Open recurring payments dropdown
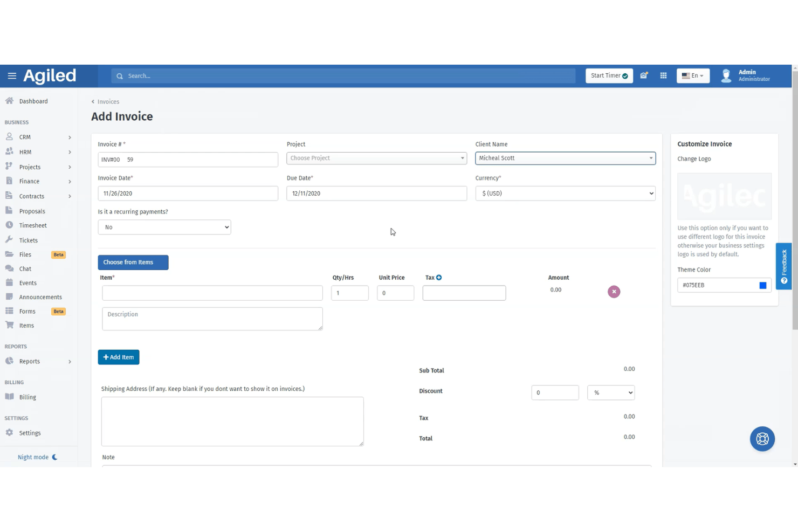Viewport: 798px width, 532px height. [x=164, y=227]
